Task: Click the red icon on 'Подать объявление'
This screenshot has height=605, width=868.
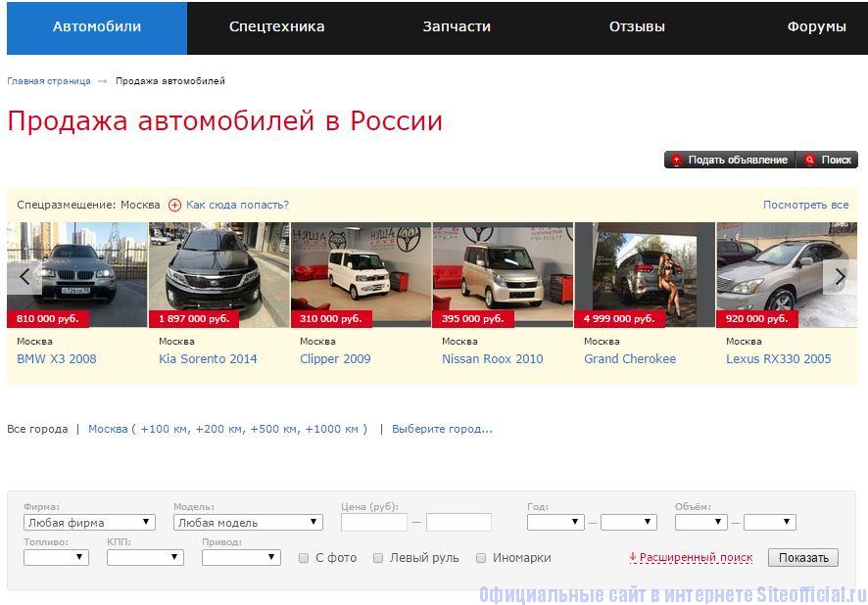Action: point(676,160)
